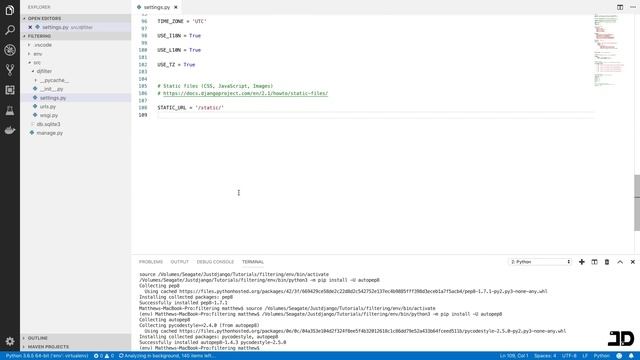Open settings.py in explorer tree
The height and width of the screenshot is (360, 640).
[53, 98]
